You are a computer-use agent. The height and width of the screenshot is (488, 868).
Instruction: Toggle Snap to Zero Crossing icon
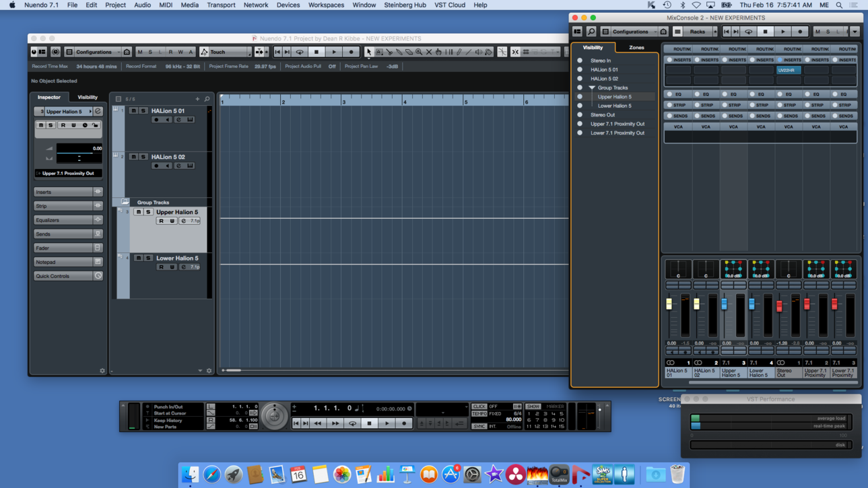click(x=502, y=52)
